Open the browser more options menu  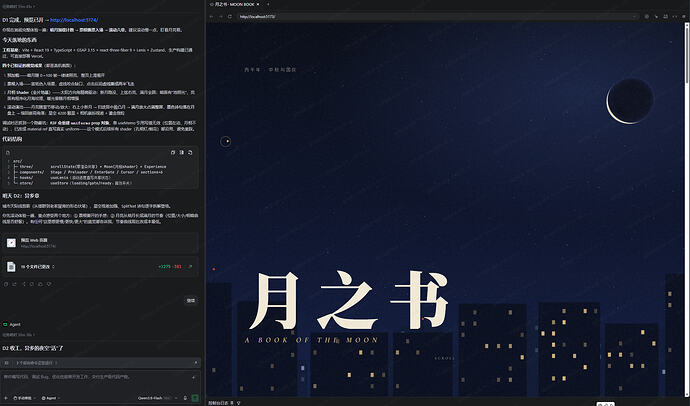coord(675,16)
